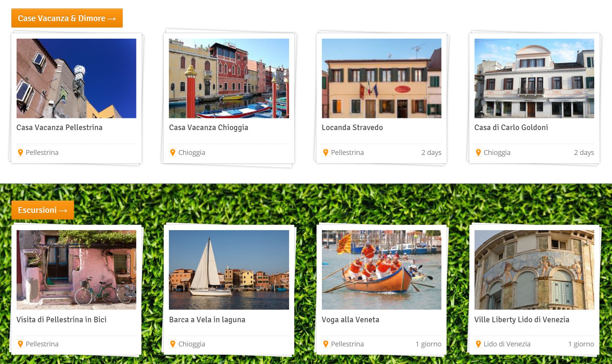Image resolution: width=612 pixels, height=364 pixels.
Task: Click the pink house with bicycles photo
Action: pyautogui.click(x=76, y=270)
